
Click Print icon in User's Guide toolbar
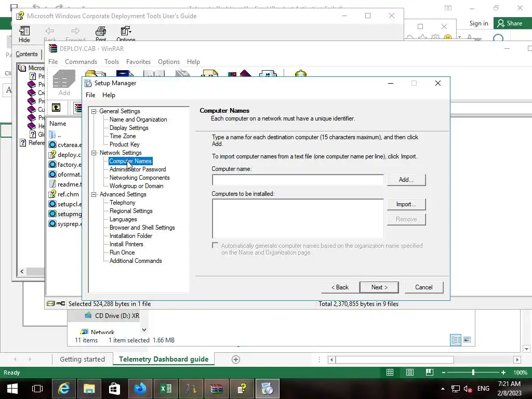click(x=100, y=34)
